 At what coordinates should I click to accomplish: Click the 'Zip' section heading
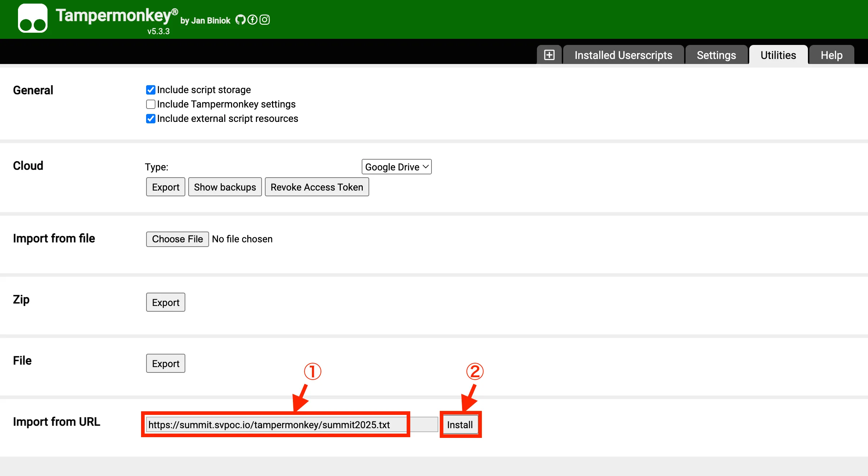[x=21, y=300]
